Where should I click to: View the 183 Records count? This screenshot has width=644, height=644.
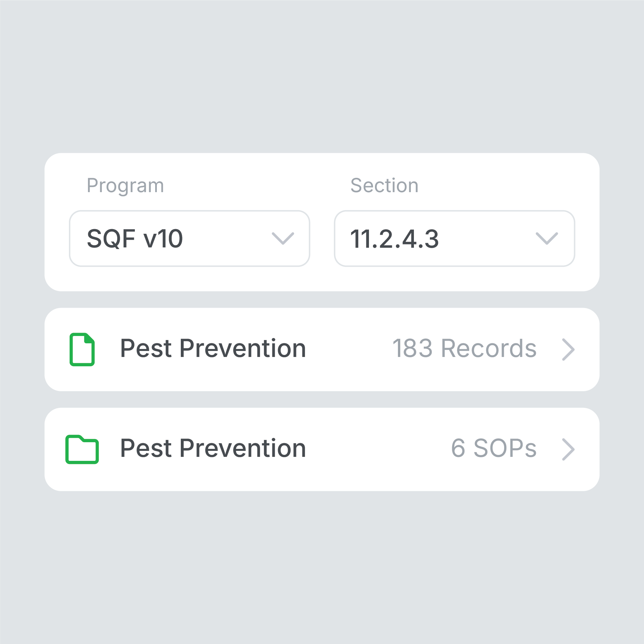[x=464, y=348]
